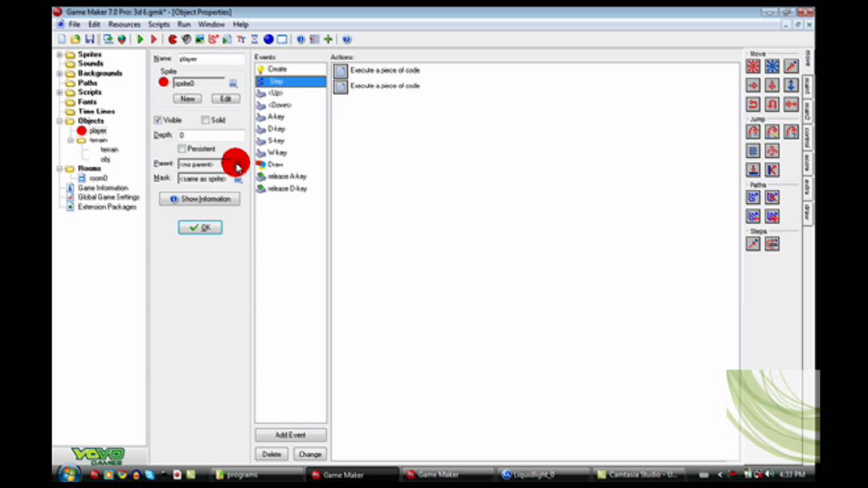Select the Step Avoiding action icon
Viewport: 868px width, 488px height.
[772, 244]
